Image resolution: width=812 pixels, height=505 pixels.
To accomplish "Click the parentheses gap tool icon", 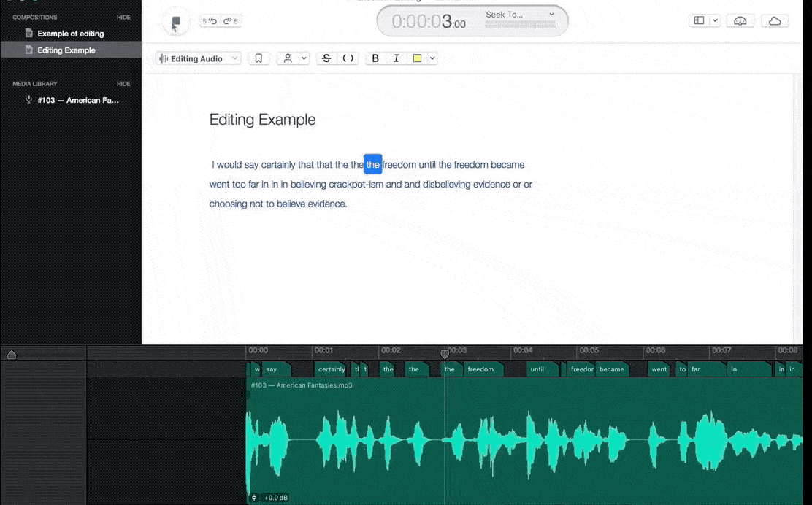I will tap(348, 58).
